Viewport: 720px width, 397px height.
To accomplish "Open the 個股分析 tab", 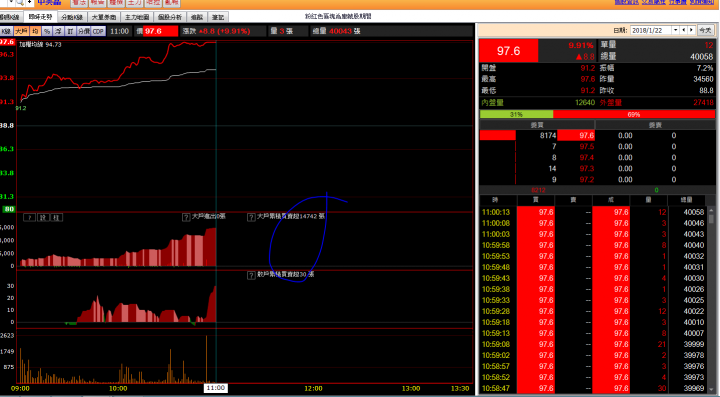I will (170, 17).
